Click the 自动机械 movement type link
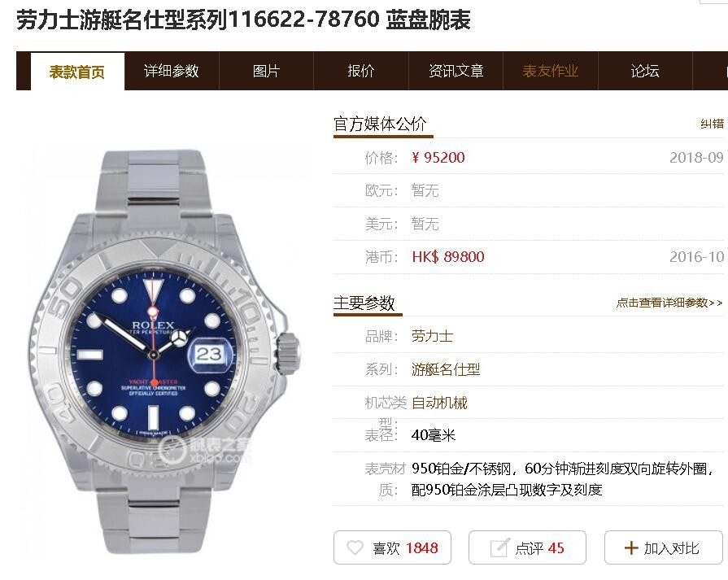This screenshot has height=580, width=728. (x=439, y=403)
